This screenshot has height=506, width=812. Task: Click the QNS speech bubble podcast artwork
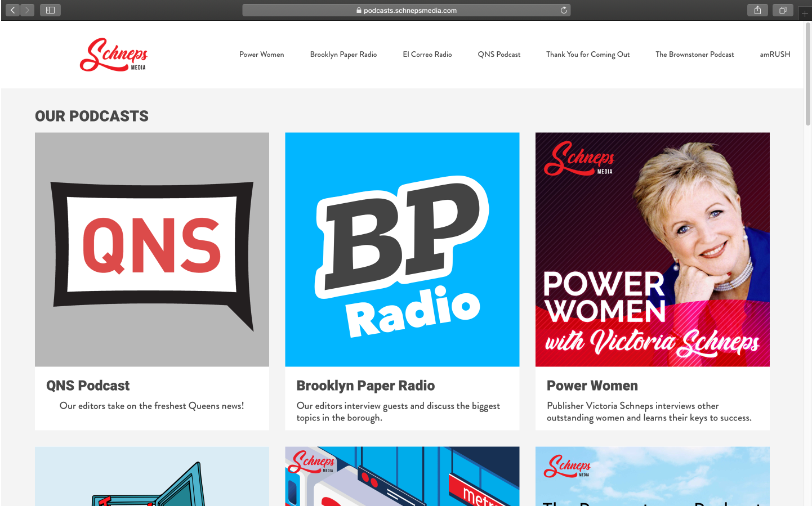coord(152,249)
